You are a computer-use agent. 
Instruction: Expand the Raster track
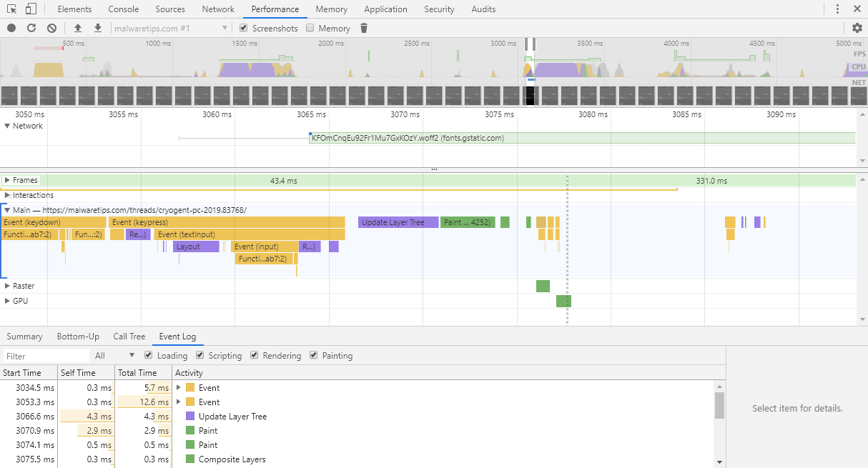click(7, 286)
